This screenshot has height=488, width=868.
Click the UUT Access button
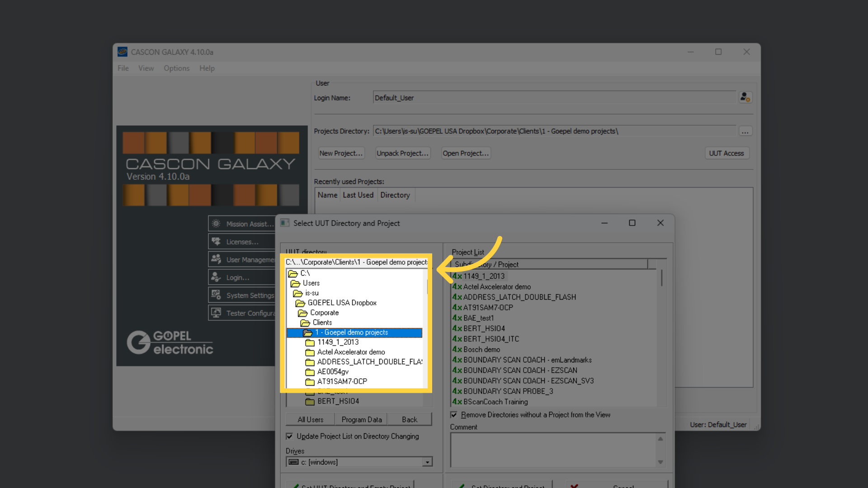click(726, 153)
